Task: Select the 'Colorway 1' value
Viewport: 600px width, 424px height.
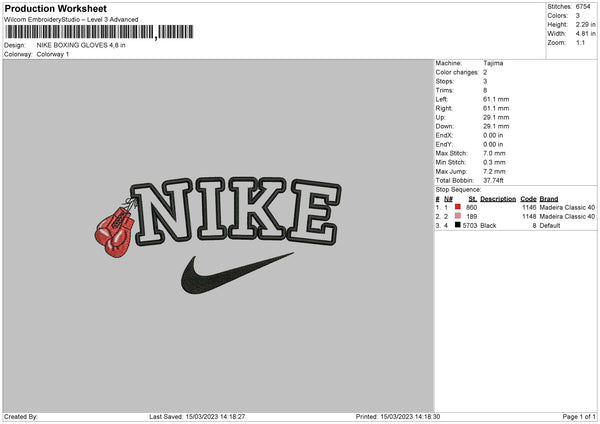Action: click(x=53, y=54)
